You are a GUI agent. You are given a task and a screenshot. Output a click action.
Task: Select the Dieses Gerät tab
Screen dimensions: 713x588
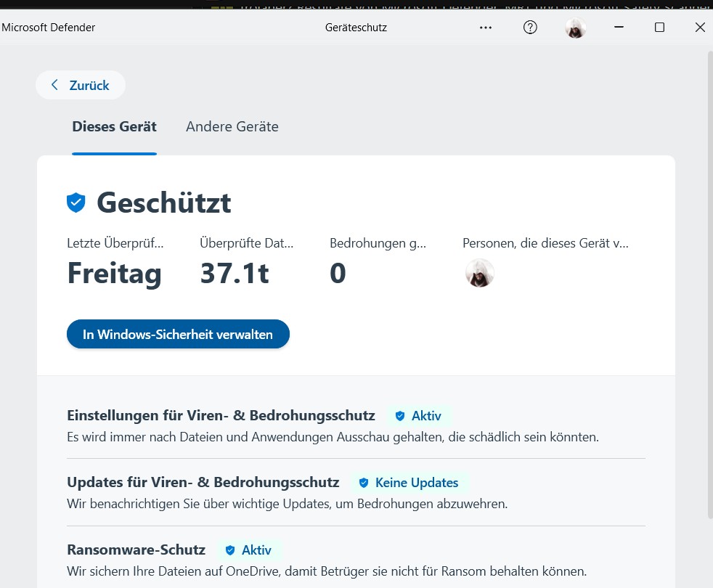[x=114, y=126]
